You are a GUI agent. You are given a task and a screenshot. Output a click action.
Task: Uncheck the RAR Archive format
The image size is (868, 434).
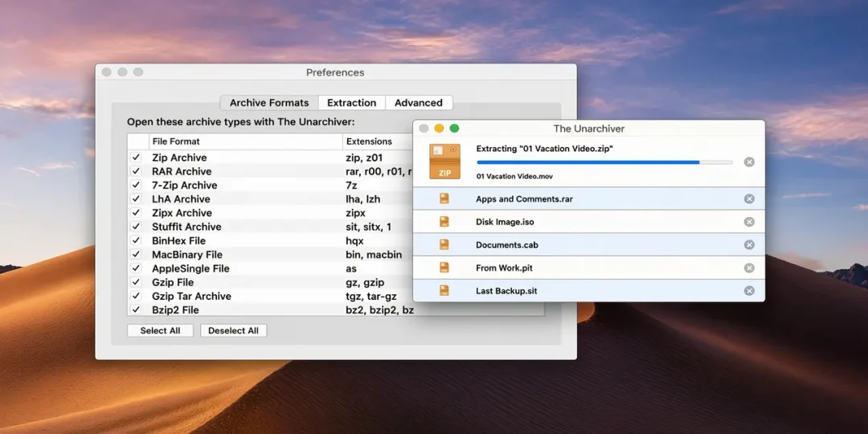[x=136, y=171]
